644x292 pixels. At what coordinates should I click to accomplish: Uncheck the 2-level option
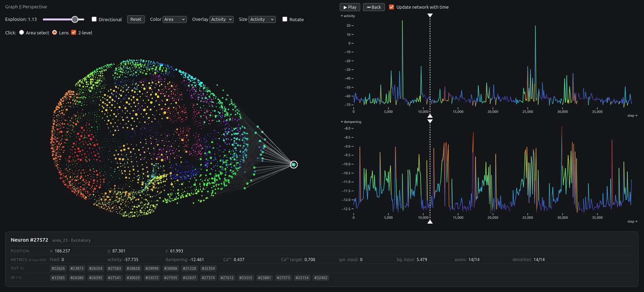coord(74,32)
